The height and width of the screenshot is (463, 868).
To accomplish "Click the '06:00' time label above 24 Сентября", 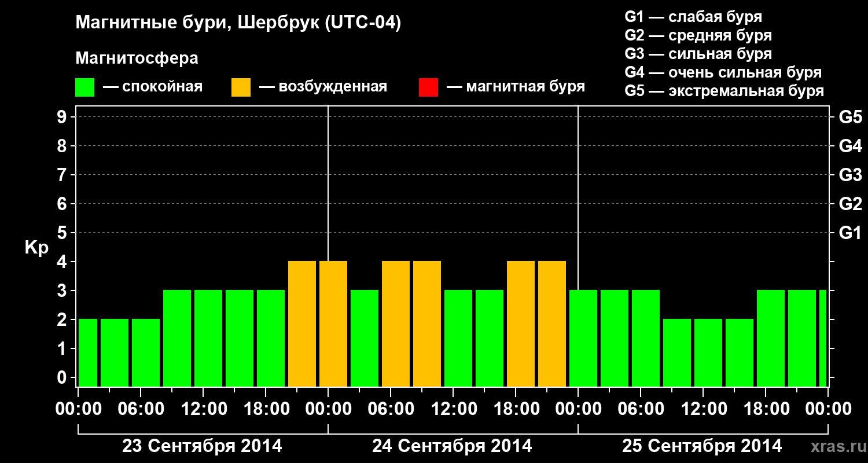I will (x=391, y=409).
